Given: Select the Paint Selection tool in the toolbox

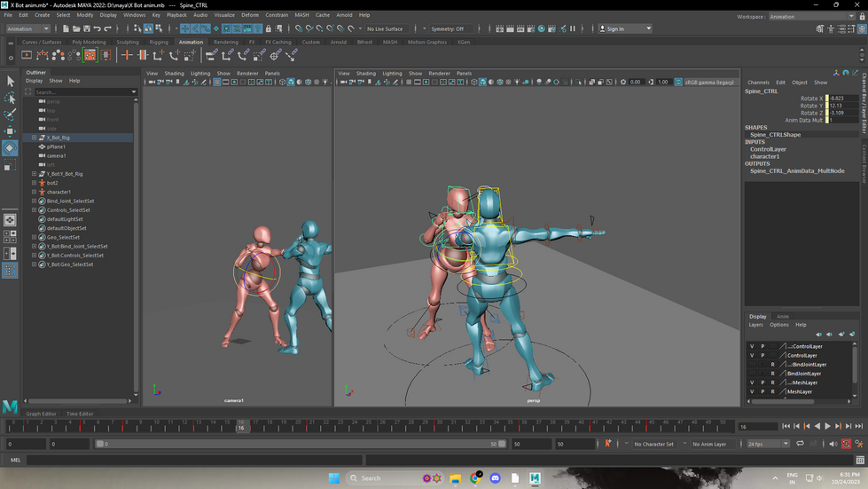Looking at the screenshot, I should (10, 114).
